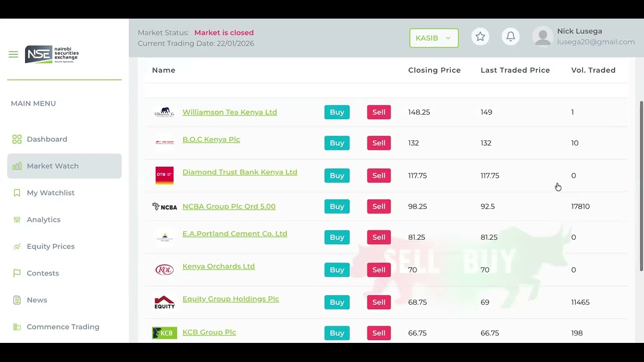Open the KASIB dropdown

tap(434, 38)
